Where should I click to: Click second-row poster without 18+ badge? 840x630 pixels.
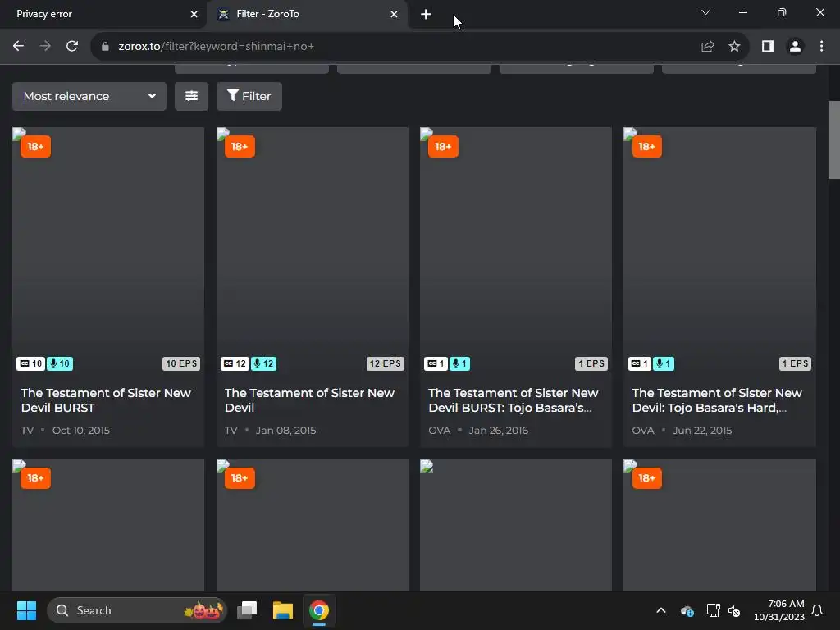(x=516, y=525)
